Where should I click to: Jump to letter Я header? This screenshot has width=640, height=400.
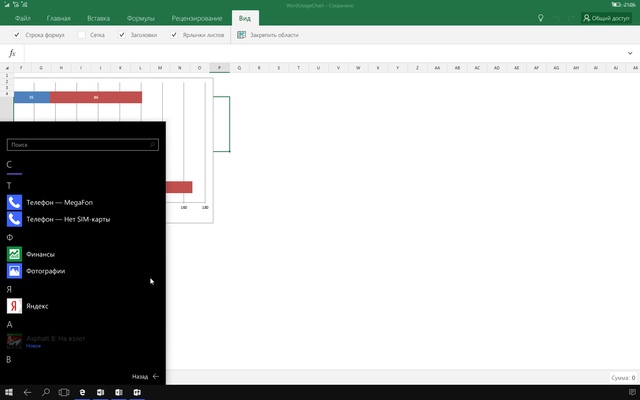(x=9, y=289)
